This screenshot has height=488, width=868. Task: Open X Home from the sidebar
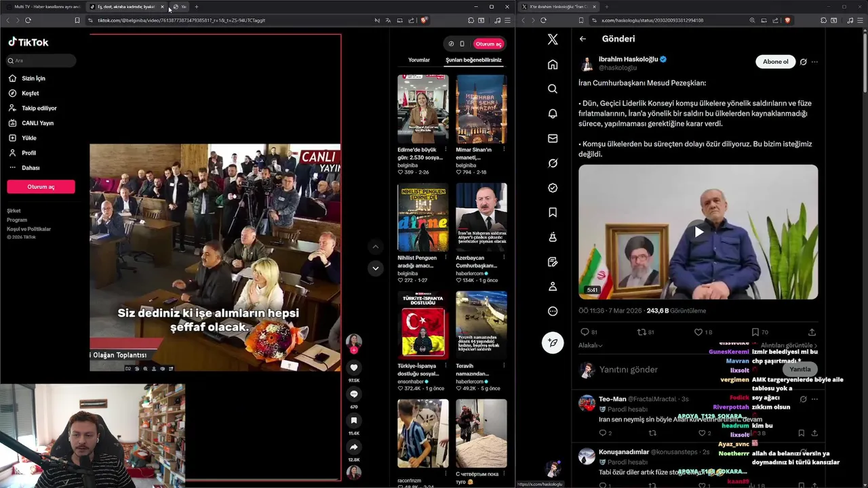click(x=553, y=64)
